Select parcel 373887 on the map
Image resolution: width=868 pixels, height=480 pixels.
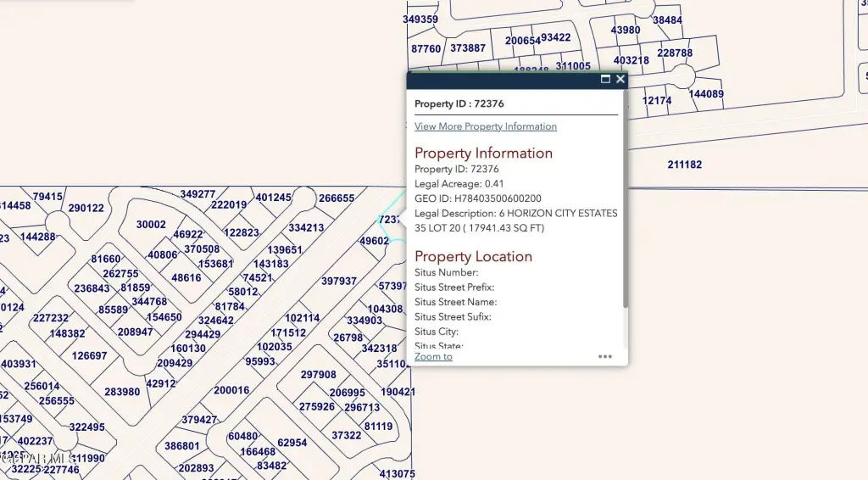pyautogui.click(x=467, y=48)
